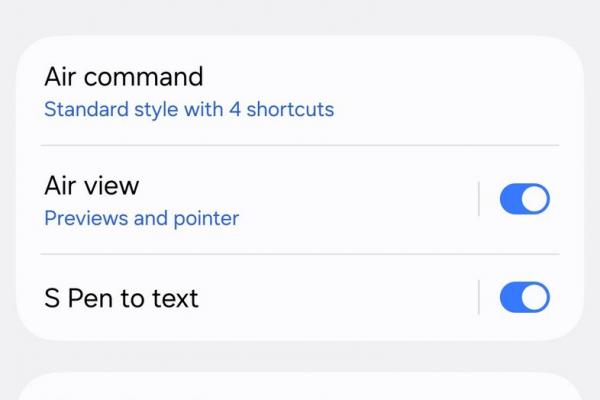This screenshot has width=600, height=400.
Task: Click the white knob of Air view switch
Action: coord(535,200)
